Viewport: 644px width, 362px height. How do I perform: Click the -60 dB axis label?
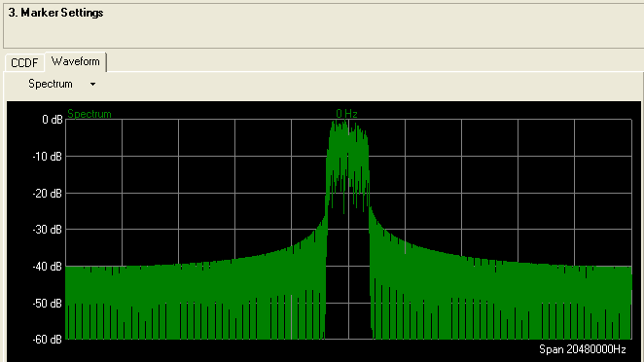pyautogui.click(x=48, y=340)
